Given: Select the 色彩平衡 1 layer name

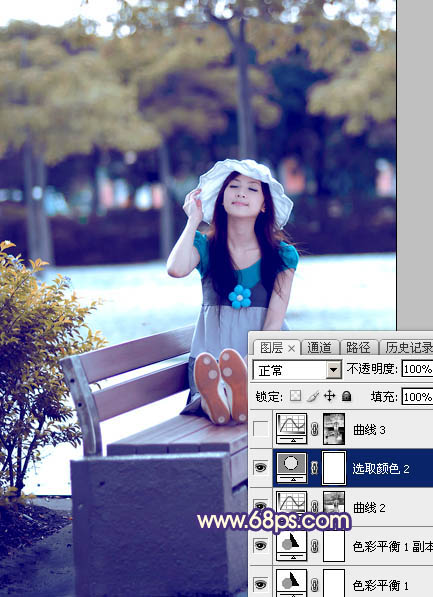Looking at the screenshot, I should [381, 585].
